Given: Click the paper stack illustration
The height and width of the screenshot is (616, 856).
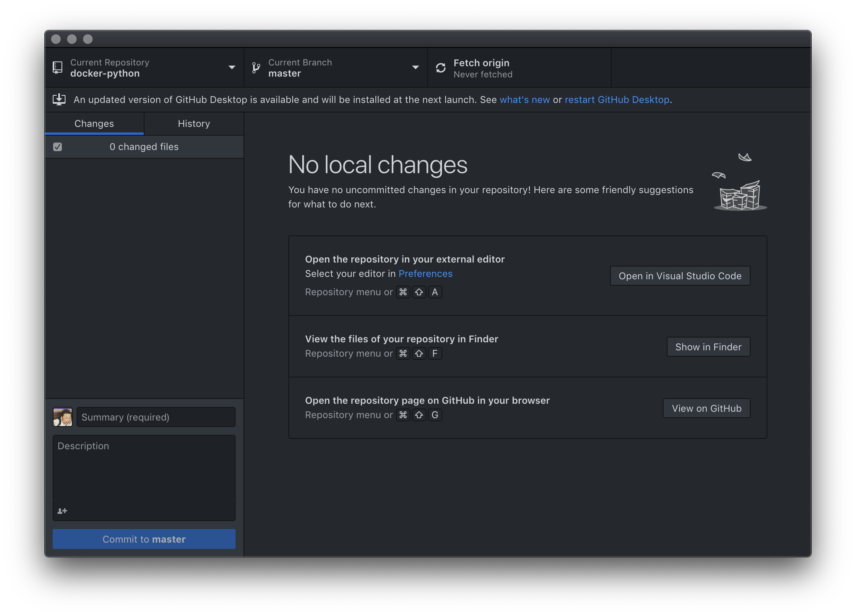Looking at the screenshot, I should point(740,182).
